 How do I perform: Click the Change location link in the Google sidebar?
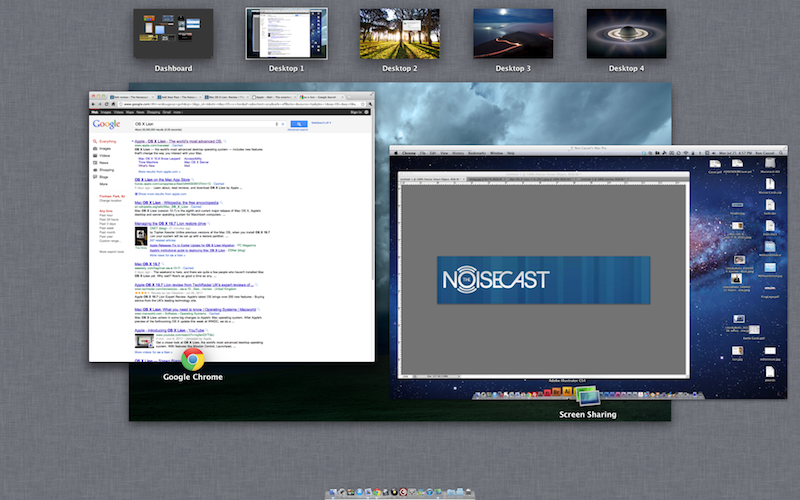tap(110, 201)
